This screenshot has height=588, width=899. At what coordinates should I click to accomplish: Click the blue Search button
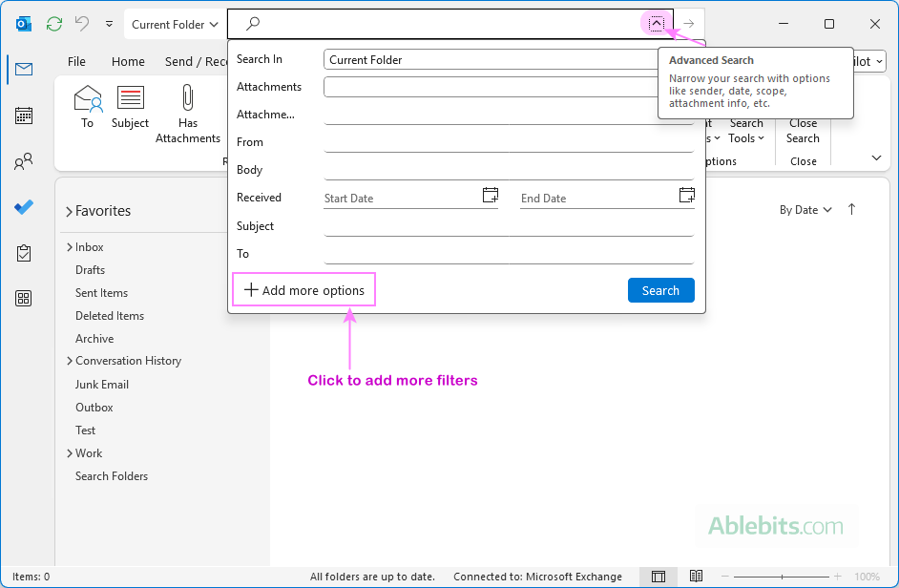660,290
